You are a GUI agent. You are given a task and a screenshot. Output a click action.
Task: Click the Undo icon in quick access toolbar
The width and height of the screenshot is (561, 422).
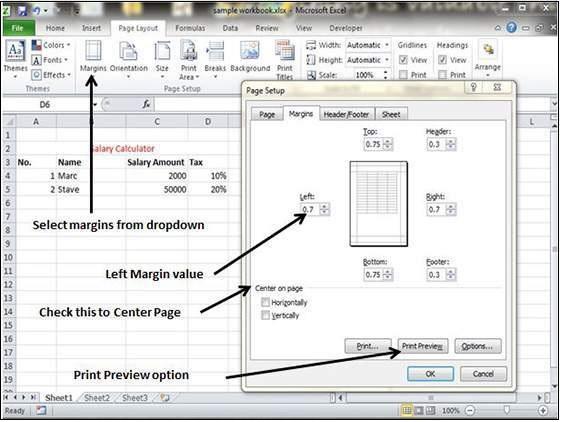point(37,11)
